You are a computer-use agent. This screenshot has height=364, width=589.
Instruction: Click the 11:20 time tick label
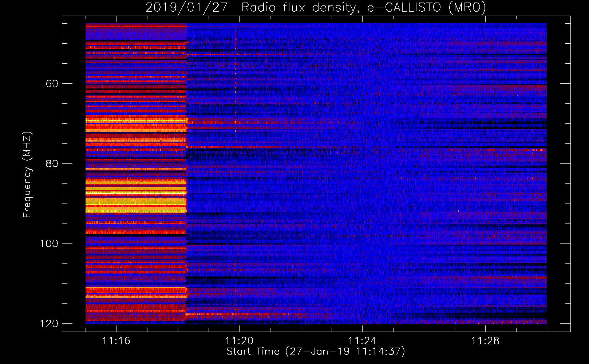tap(239, 341)
